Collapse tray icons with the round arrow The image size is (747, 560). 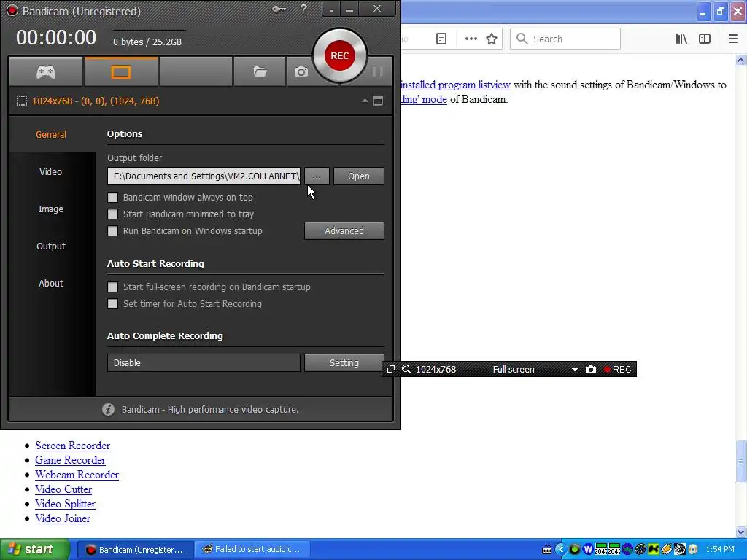[x=561, y=550]
